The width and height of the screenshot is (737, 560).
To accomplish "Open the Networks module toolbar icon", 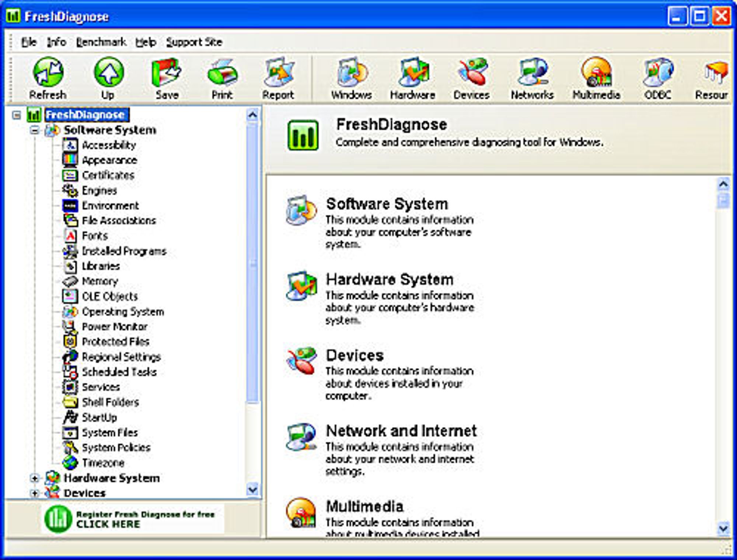I will [x=532, y=72].
